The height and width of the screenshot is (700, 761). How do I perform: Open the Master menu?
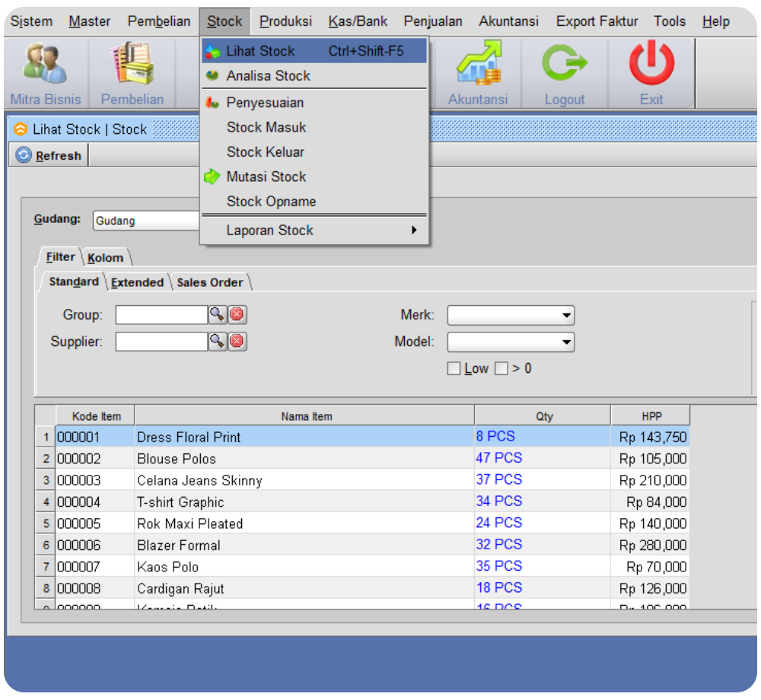click(90, 21)
